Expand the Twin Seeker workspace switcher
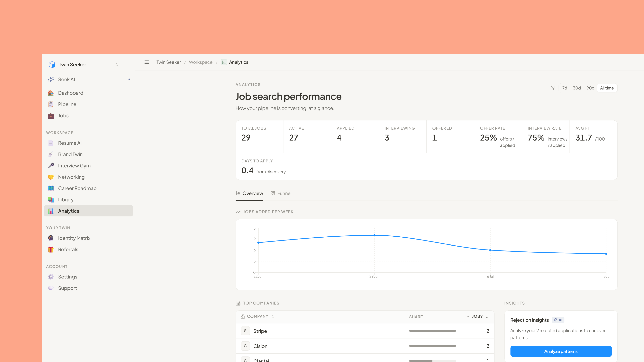This screenshot has height=362, width=644. 117,65
